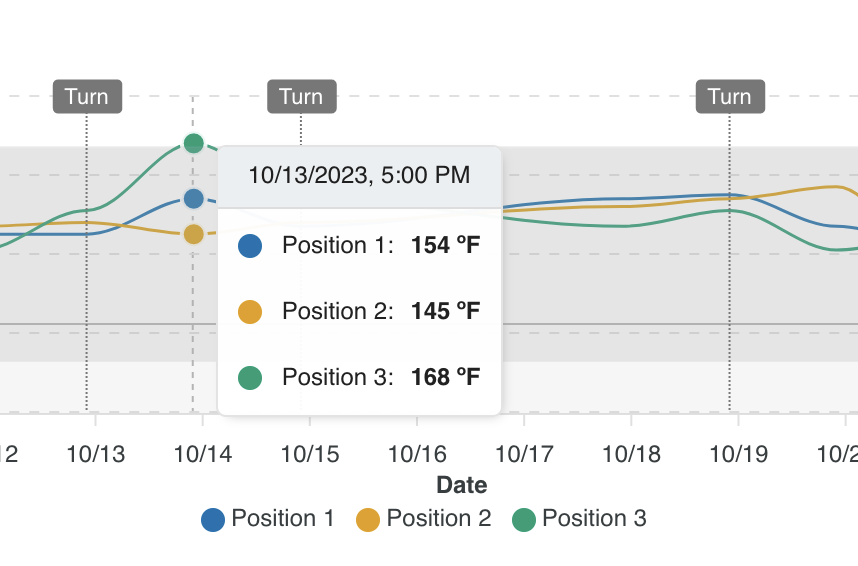Click the yellow Position 2 data point on chart

point(194,234)
